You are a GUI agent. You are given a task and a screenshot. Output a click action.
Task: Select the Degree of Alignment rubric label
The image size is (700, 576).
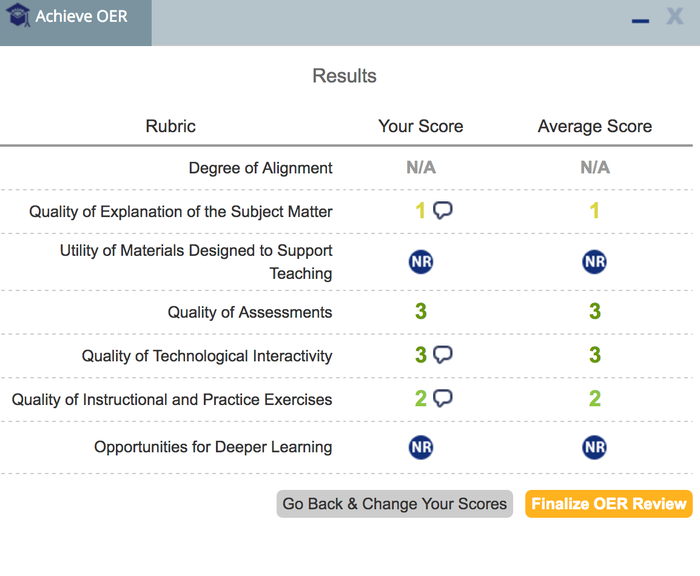pyautogui.click(x=261, y=168)
